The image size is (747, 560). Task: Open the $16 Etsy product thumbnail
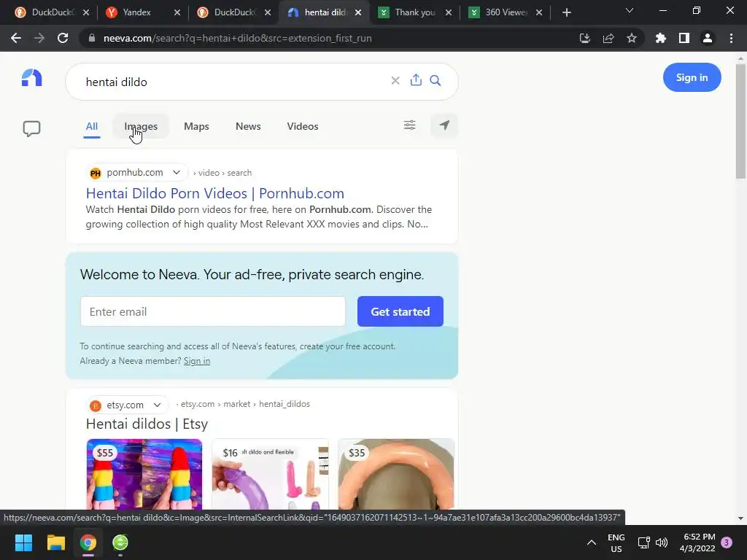(270, 474)
